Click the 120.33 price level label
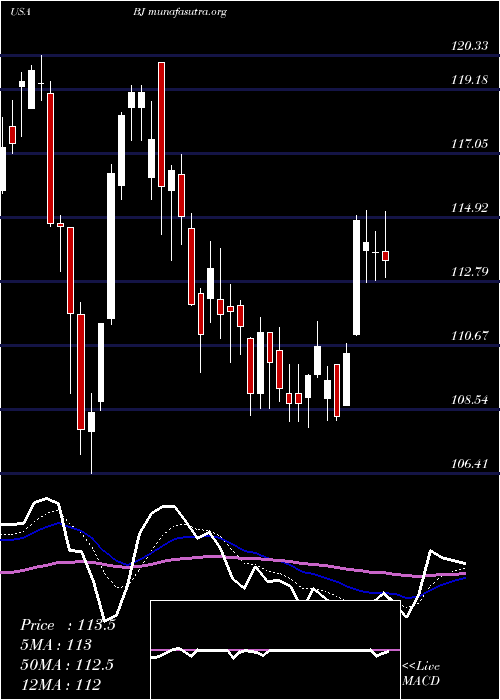Viewport: 500px width, 700px height. [469, 46]
